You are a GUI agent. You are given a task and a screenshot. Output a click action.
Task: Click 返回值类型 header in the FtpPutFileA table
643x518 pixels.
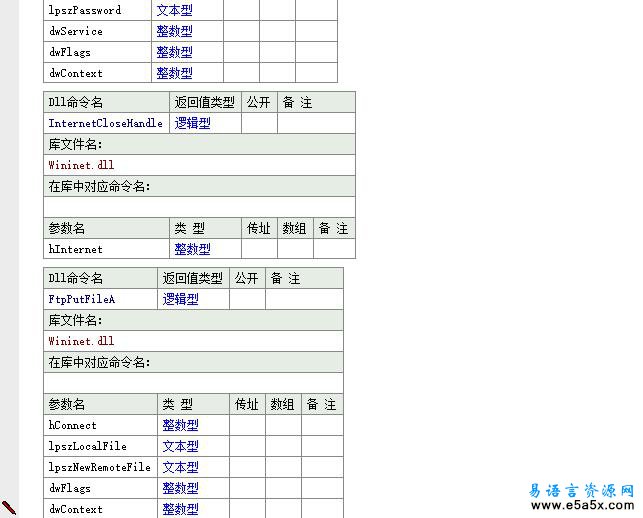click(x=192, y=278)
